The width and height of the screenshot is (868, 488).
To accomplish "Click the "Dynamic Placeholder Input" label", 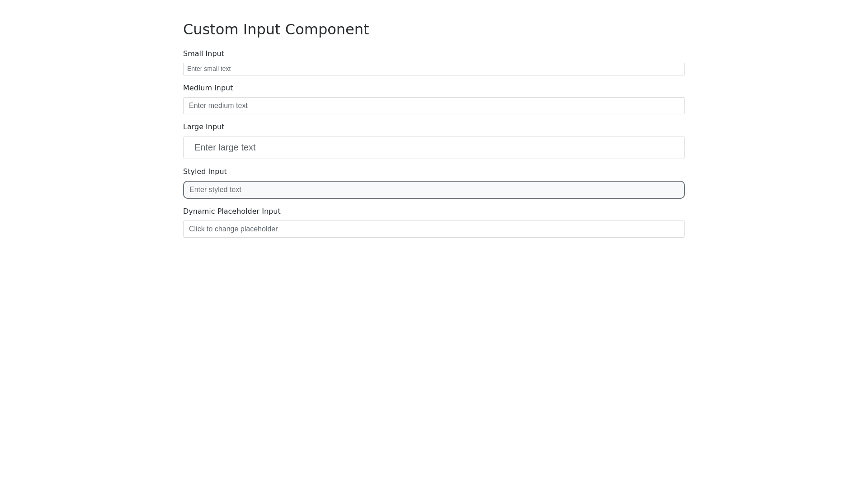I will coord(231,211).
